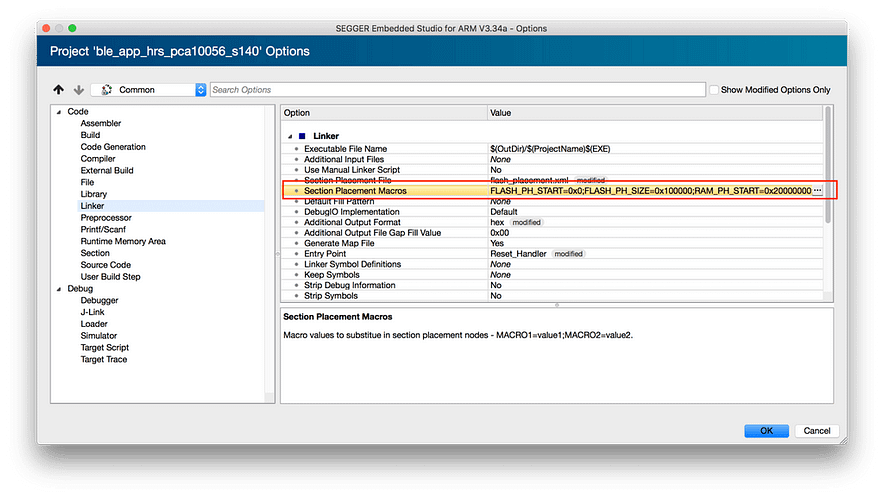Viewport: 884px width, 497px height.
Task: Select the Linker Symbol Definitions option
Action: [x=352, y=264]
